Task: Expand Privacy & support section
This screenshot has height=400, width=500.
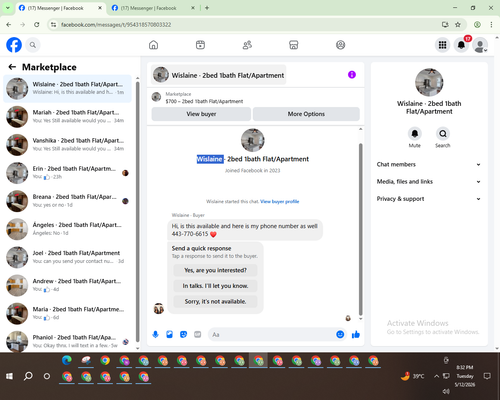Action: tap(429, 199)
